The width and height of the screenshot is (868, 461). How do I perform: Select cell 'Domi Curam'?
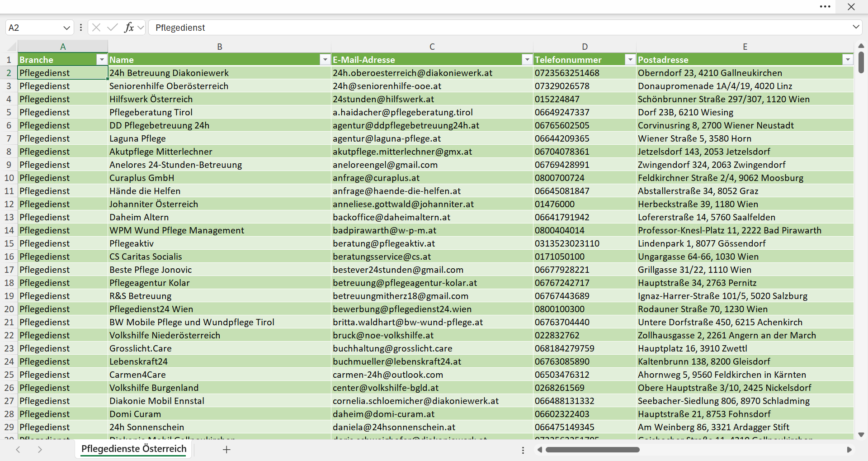point(220,414)
